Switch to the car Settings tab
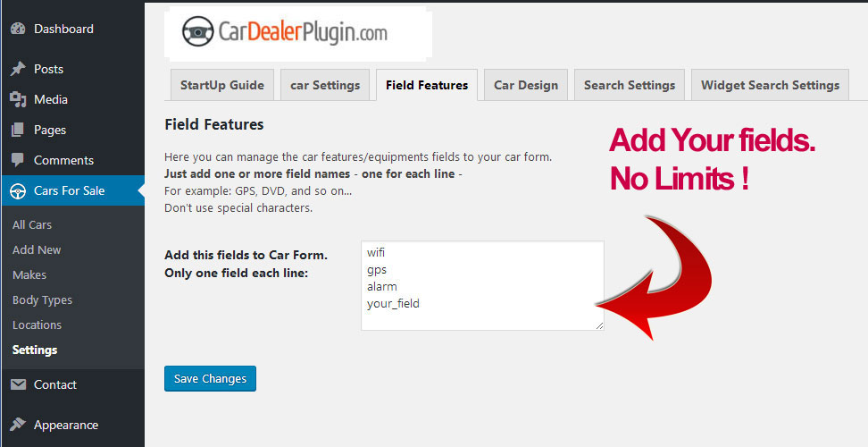This screenshot has height=447, width=868. coord(325,85)
